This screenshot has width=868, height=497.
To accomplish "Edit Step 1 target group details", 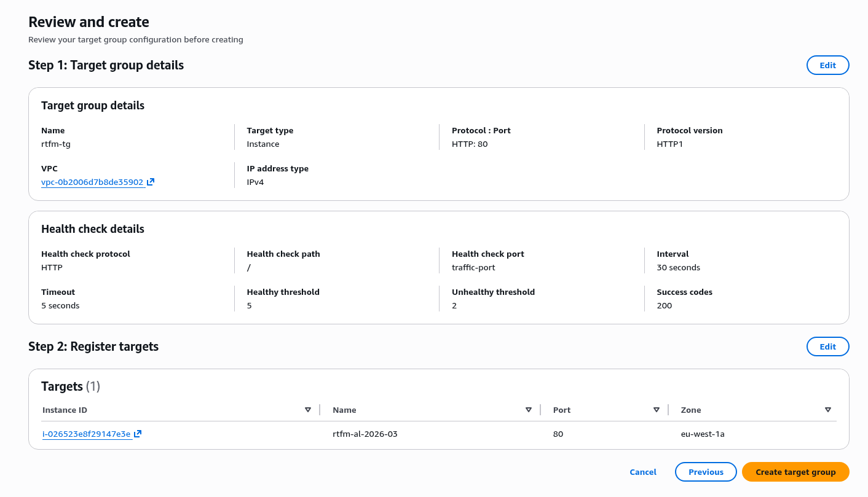I will (x=827, y=65).
